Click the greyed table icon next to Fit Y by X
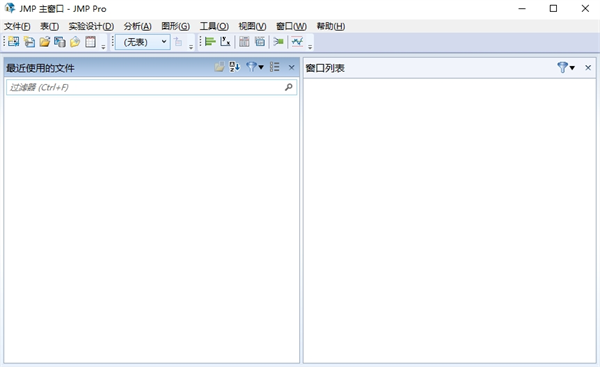Viewport: 600px width, 367px height. click(x=244, y=41)
